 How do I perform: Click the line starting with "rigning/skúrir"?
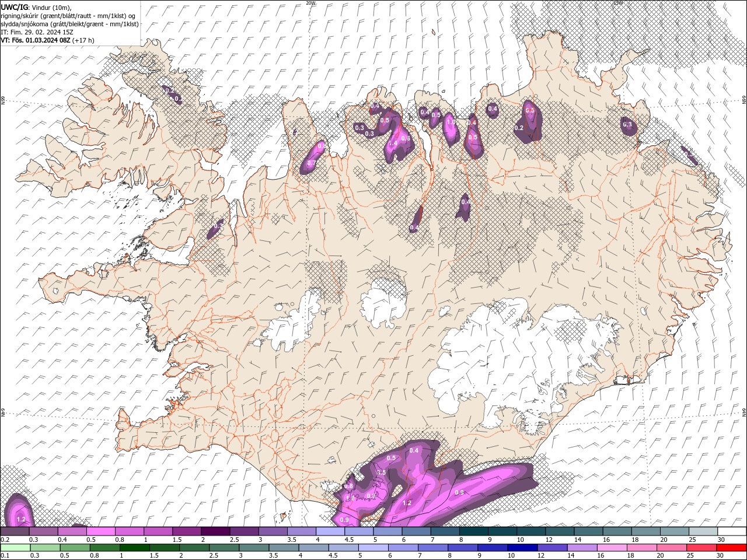pyautogui.click(x=69, y=16)
